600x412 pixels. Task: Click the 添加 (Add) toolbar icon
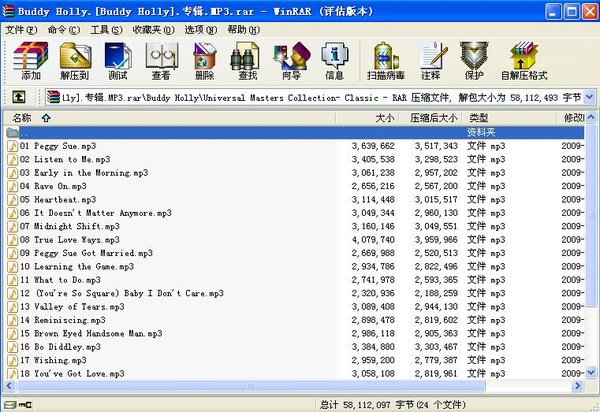tap(31, 61)
